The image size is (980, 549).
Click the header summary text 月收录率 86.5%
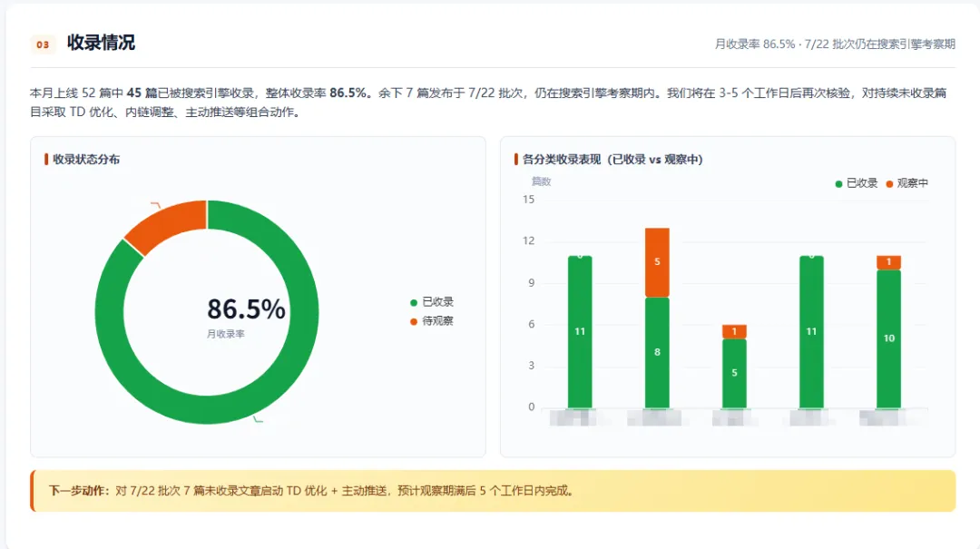(755, 44)
